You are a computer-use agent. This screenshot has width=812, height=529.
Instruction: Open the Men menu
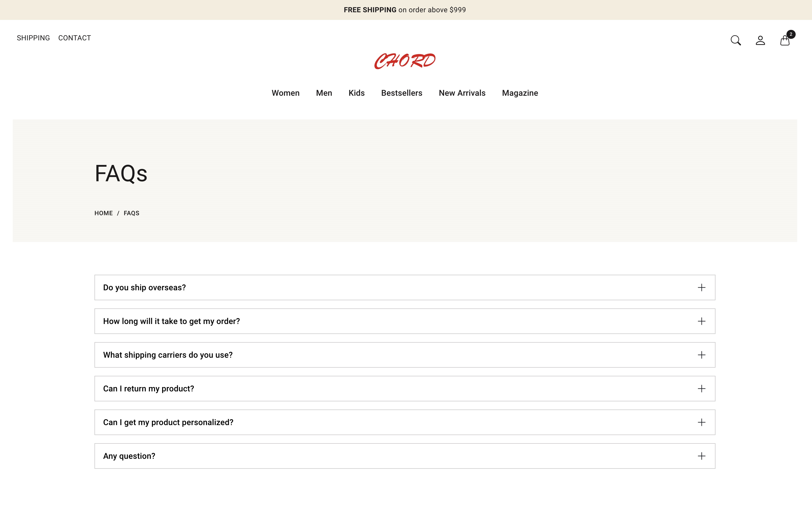[x=324, y=93]
